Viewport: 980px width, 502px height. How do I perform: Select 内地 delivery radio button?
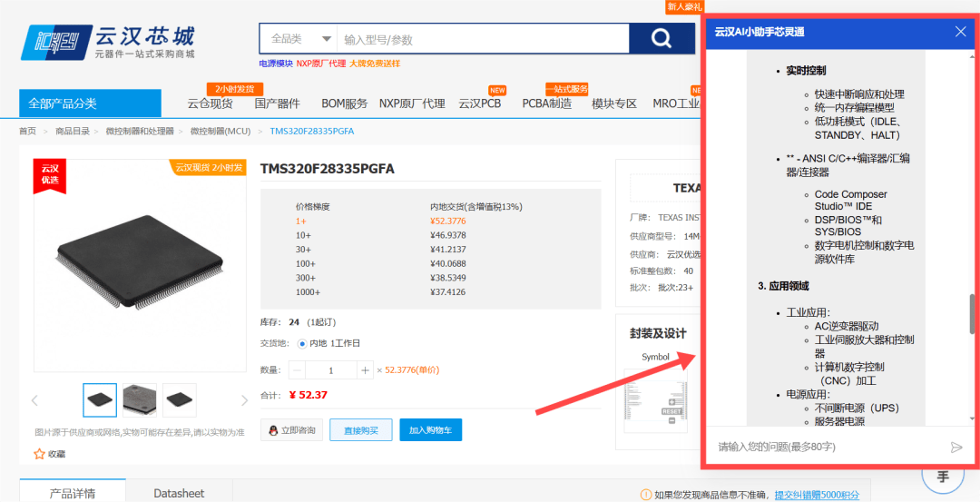(302, 343)
